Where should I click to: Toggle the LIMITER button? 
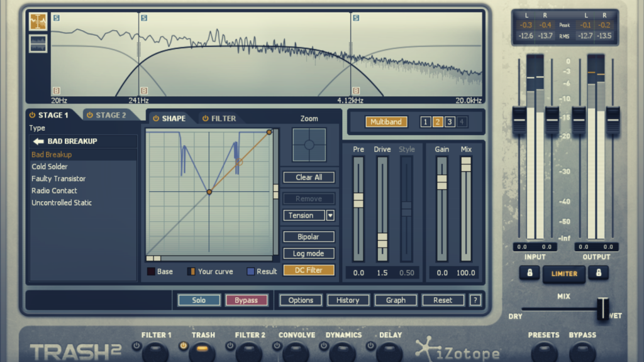(x=564, y=274)
